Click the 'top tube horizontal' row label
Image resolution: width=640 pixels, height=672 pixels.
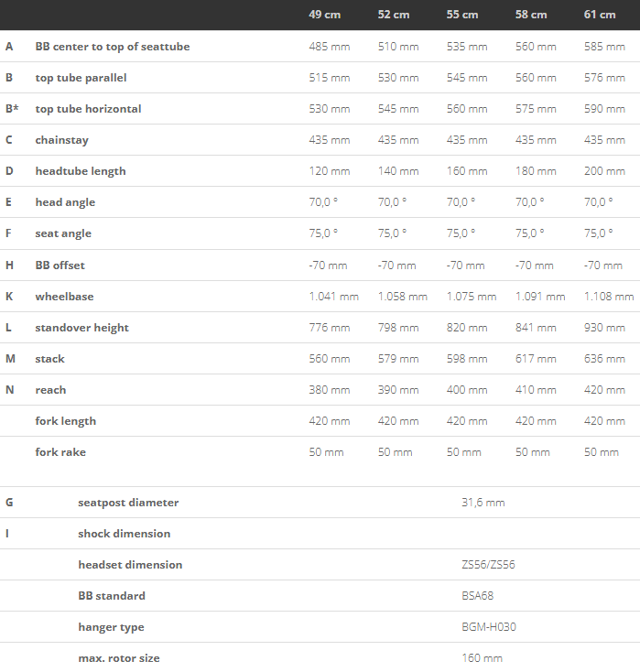88,109
